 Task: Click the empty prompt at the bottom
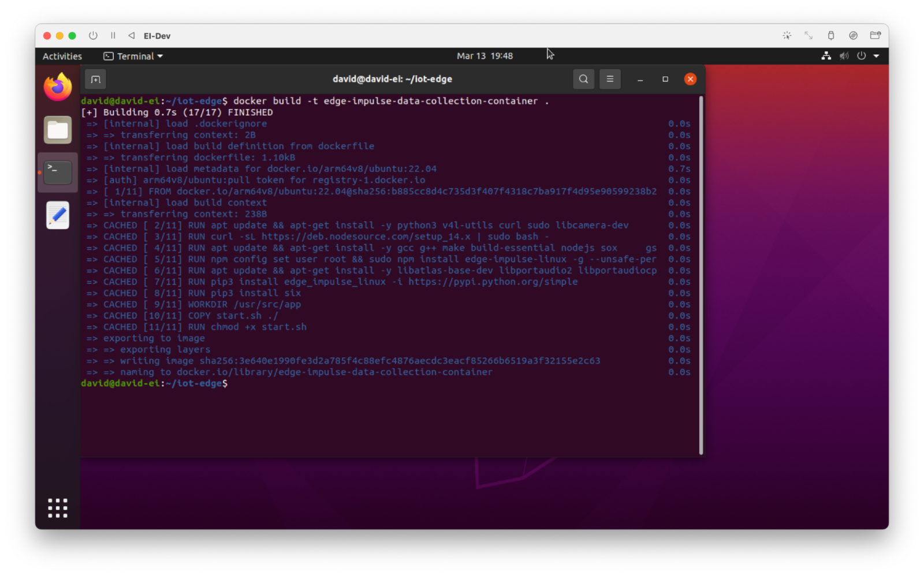(x=154, y=383)
